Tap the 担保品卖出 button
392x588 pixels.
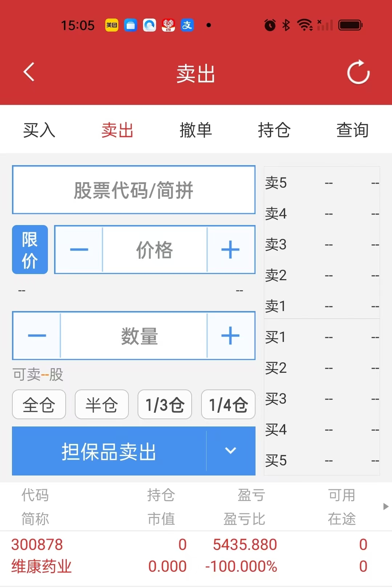(109, 451)
